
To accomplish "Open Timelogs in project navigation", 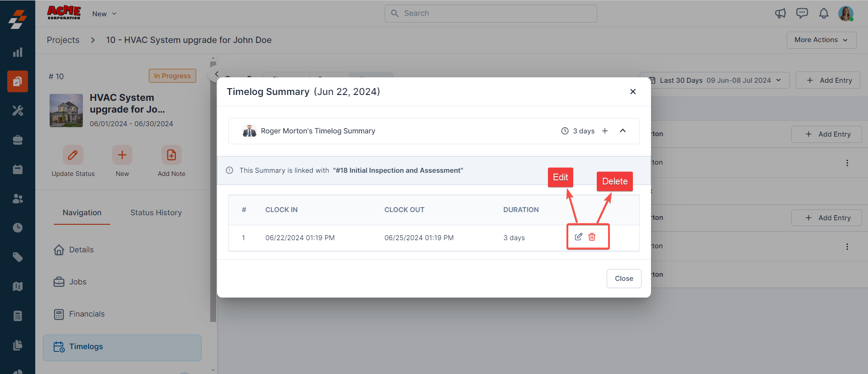I will coord(122,347).
